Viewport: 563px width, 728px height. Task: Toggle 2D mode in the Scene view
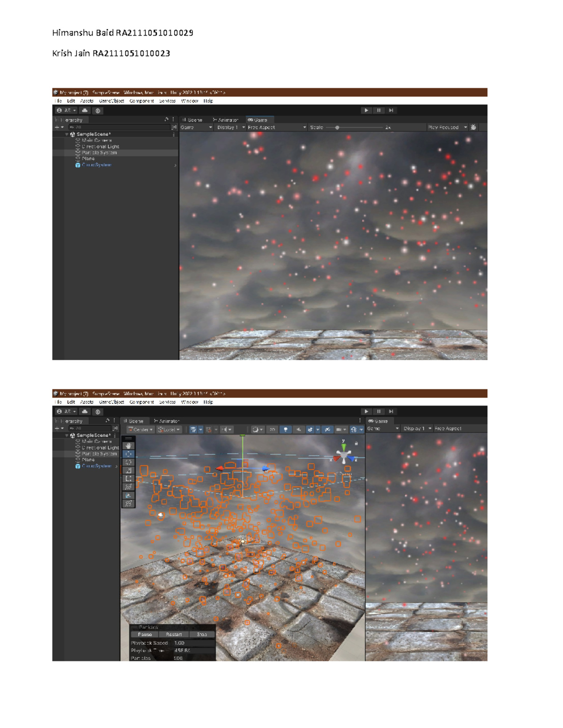pyautogui.click(x=272, y=429)
